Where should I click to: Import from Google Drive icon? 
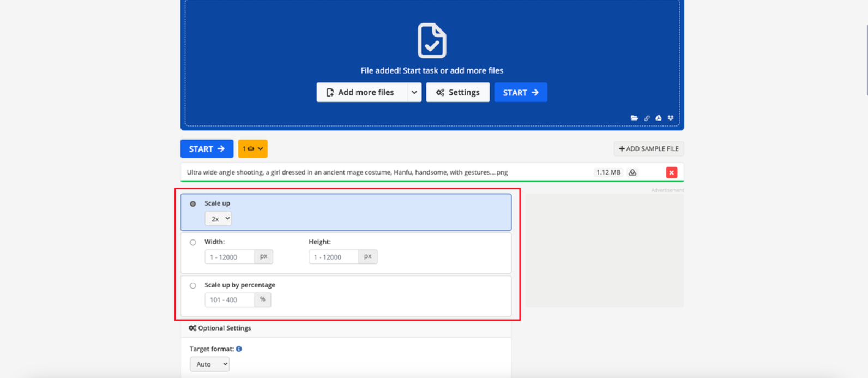(x=659, y=118)
